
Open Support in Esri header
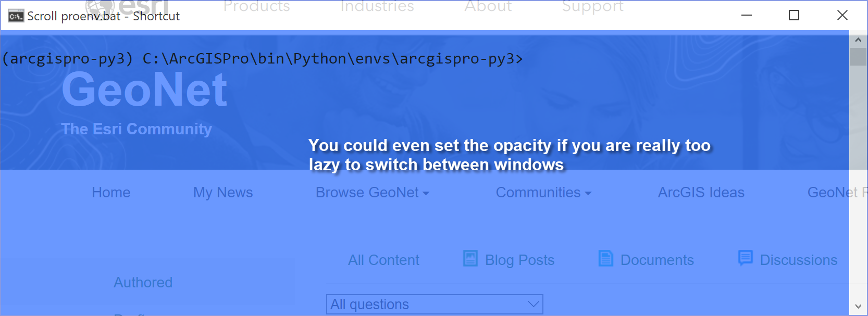593,6
